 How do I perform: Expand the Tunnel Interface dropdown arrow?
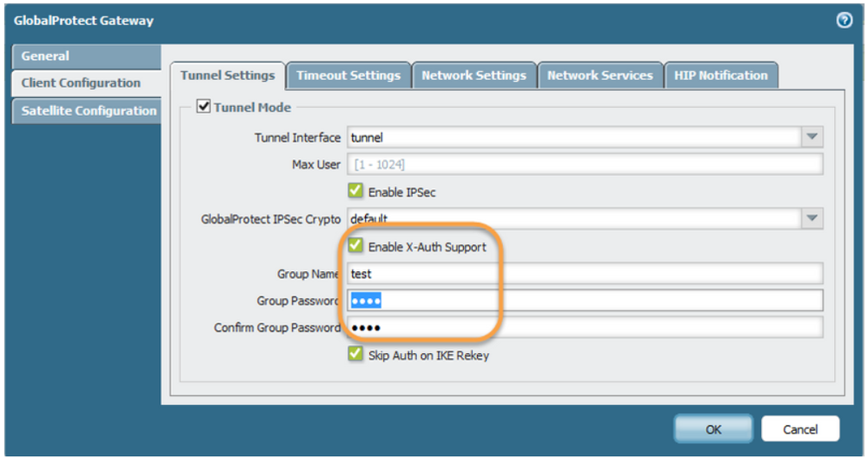(x=812, y=136)
